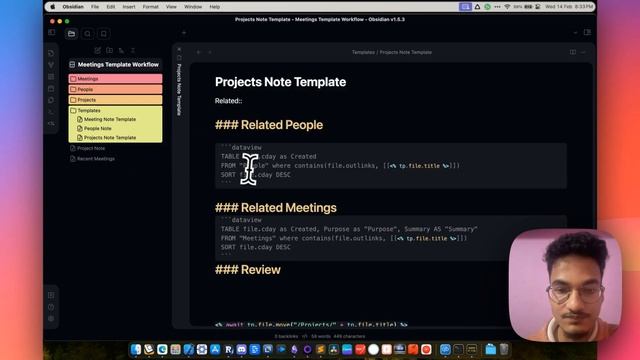The image size is (640, 360).
Task: Close the stacked Projects Note Template tab
Action: click(179, 49)
